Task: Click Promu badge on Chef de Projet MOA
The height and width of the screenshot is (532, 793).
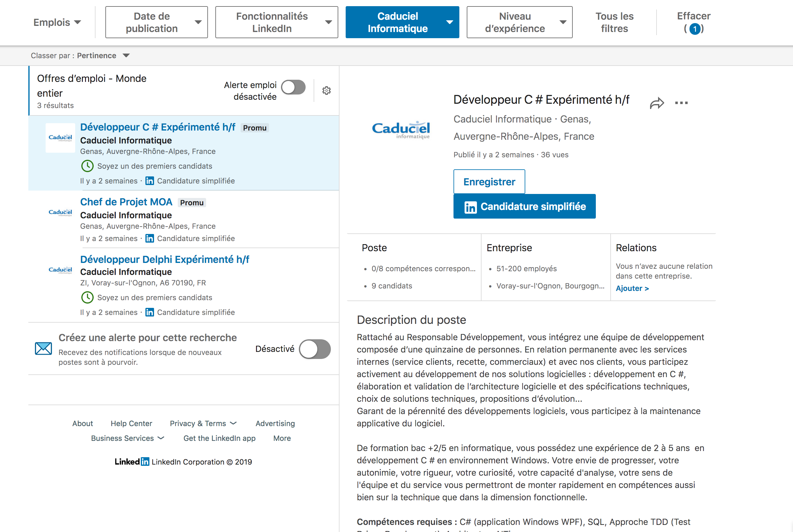Action: [192, 203]
